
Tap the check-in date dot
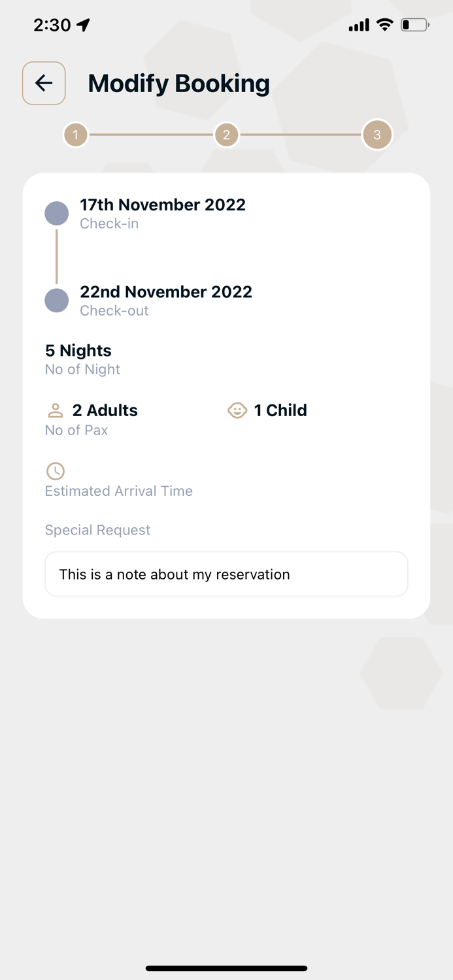[x=57, y=214]
